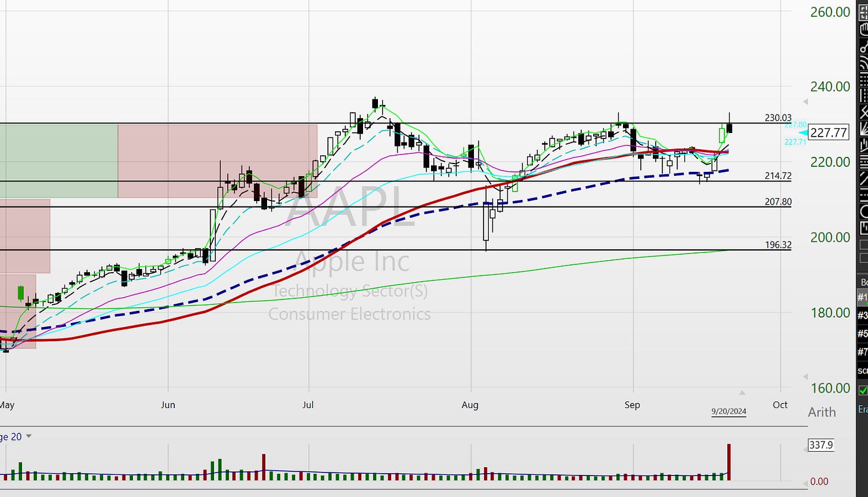Select the 214.72 horizontal level label
The height and width of the screenshot is (497, 868).
pyautogui.click(x=778, y=175)
